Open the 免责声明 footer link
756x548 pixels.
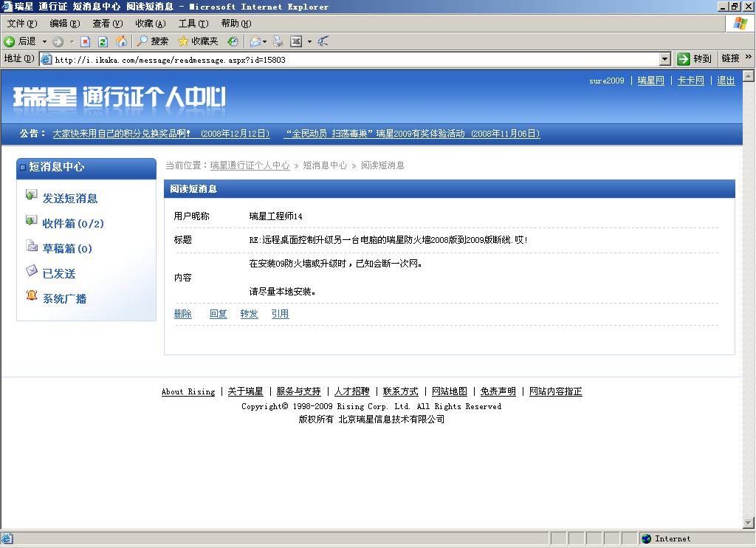(x=498, y=391)
